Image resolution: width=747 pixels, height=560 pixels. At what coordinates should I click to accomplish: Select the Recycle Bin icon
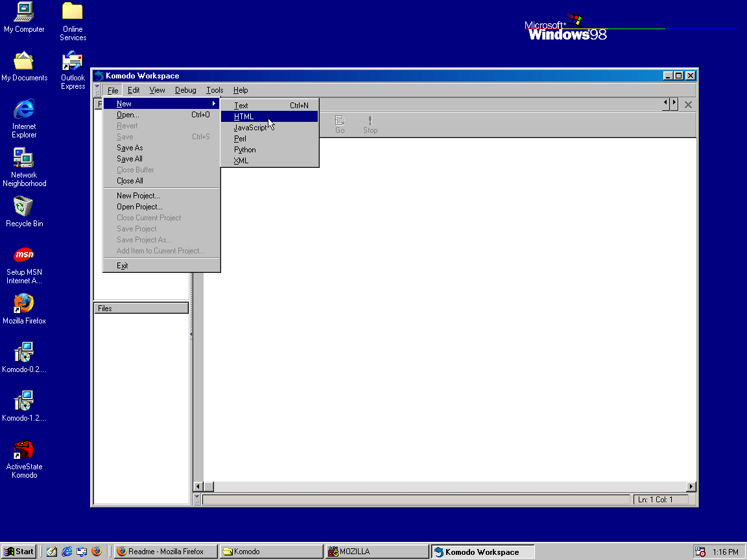tap(24, 212)
